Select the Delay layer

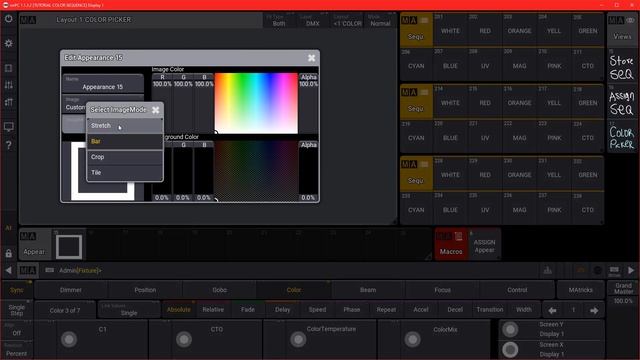pos(282,310)
